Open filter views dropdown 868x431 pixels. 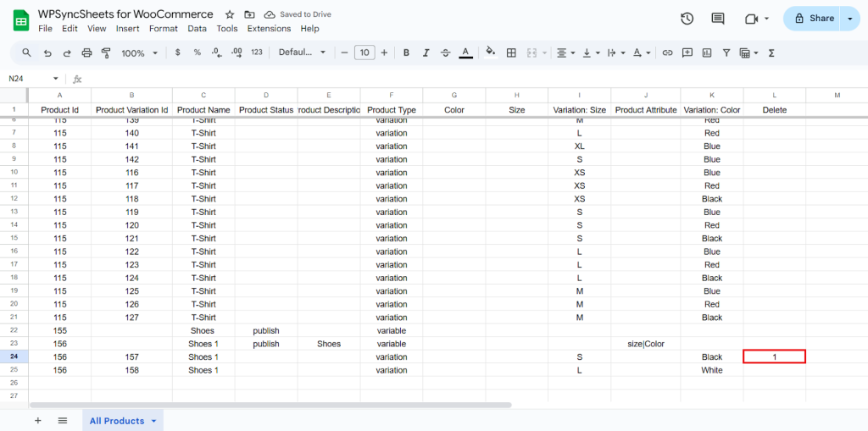[749, 52]
